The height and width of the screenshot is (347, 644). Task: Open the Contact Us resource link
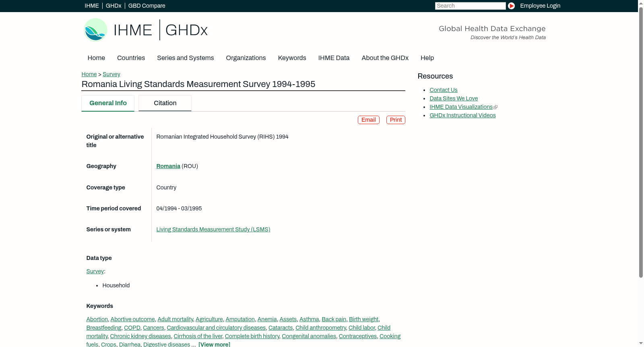[x=444, y=90]
